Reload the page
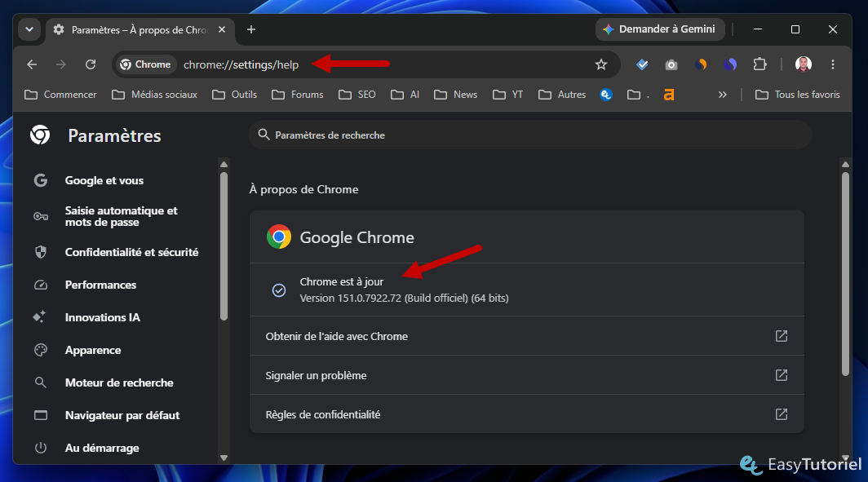Screen dimensions: 868x482 91,64
